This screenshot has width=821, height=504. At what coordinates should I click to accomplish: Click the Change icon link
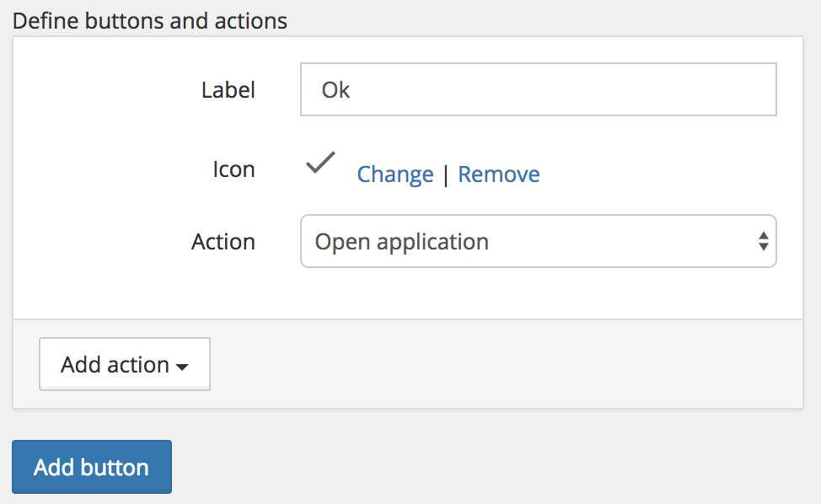coord(395,174)
